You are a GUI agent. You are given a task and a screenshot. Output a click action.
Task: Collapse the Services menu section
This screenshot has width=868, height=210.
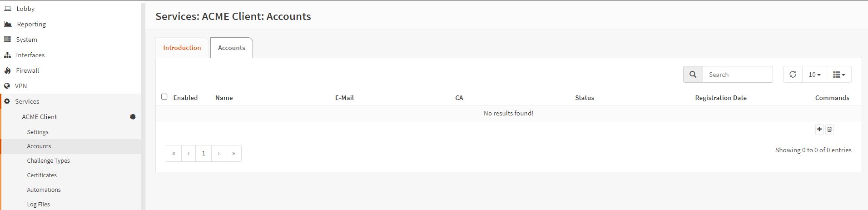(x=27, y=101)
